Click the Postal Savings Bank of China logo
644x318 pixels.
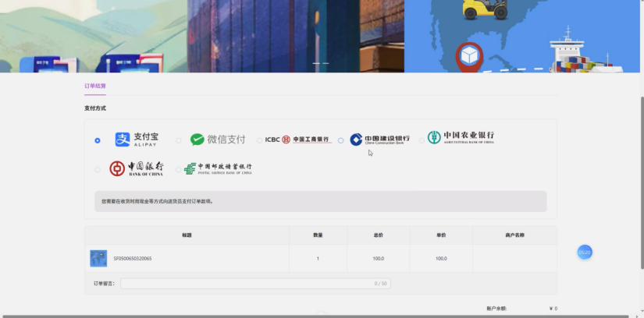[x=218, y=168]
